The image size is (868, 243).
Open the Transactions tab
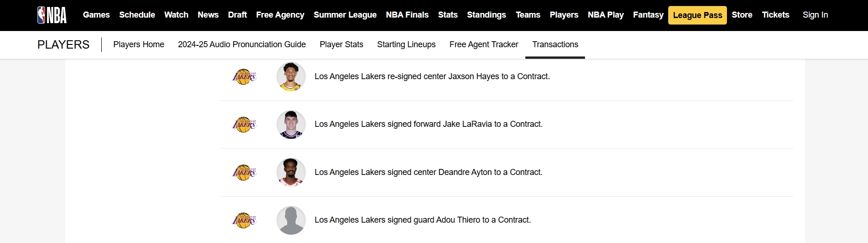tap(555, 44)
